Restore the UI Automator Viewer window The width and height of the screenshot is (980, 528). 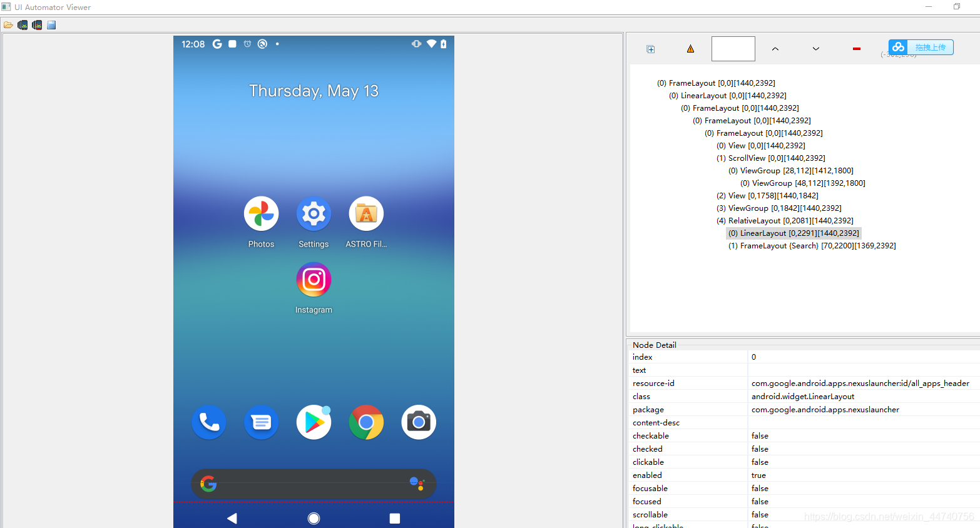[957, 7]
